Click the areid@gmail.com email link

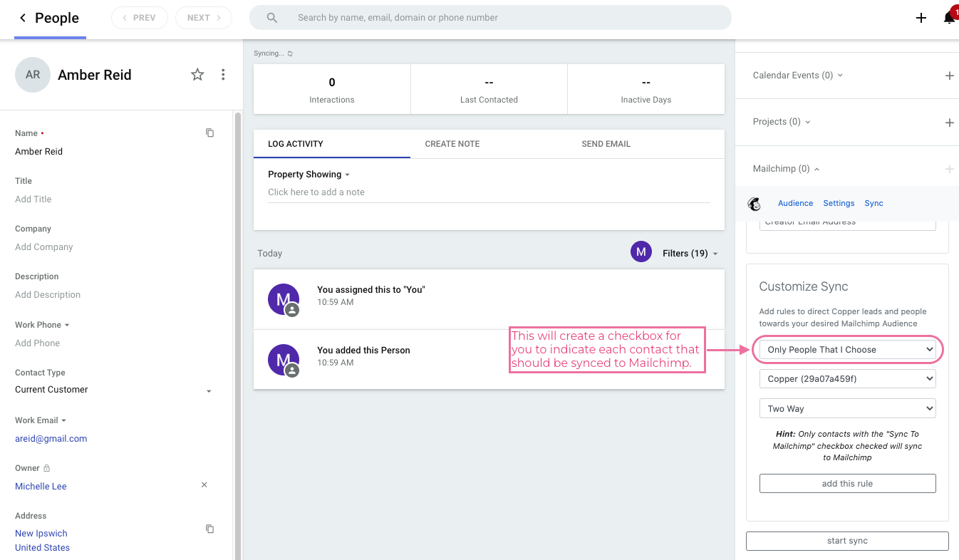click(51, 439)
